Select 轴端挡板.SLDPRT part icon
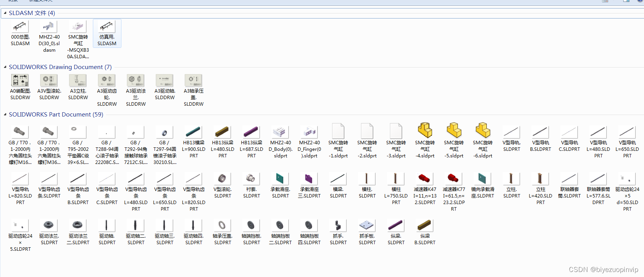Image resolution: width=644 pixels, height=277 pixels. [251, 225]
